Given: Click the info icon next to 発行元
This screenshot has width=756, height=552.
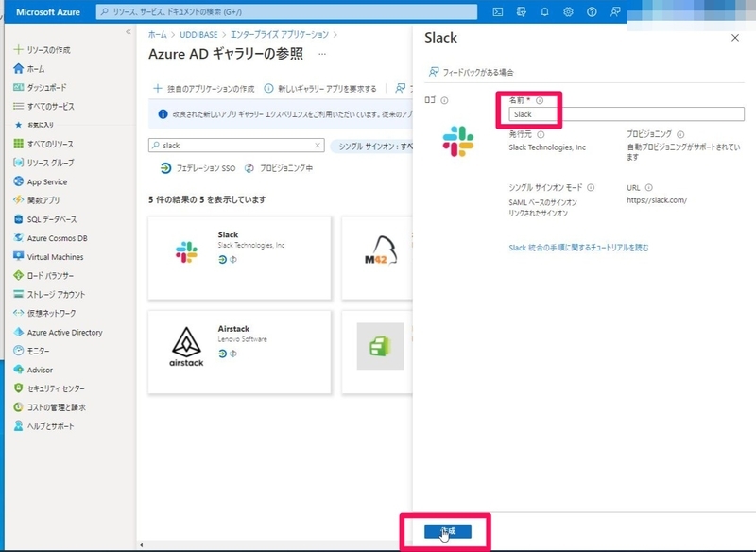Looking at the screenshot, I should click(x=541, y=134).
